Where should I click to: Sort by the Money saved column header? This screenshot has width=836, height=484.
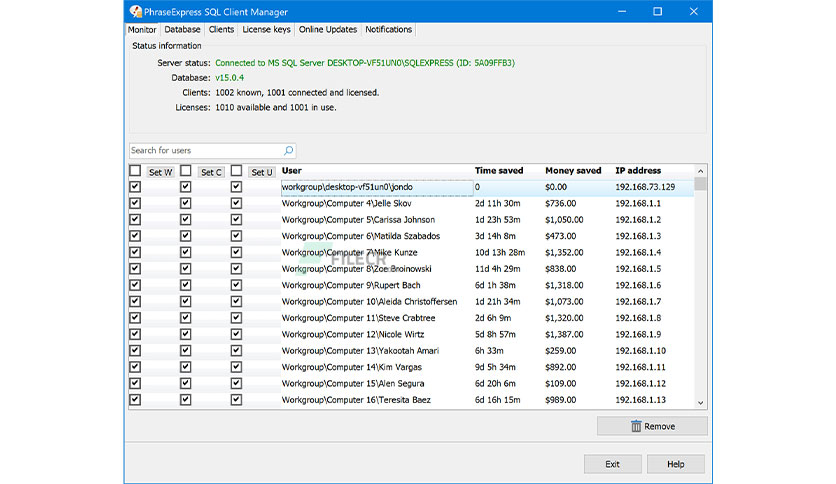(573, 171)
